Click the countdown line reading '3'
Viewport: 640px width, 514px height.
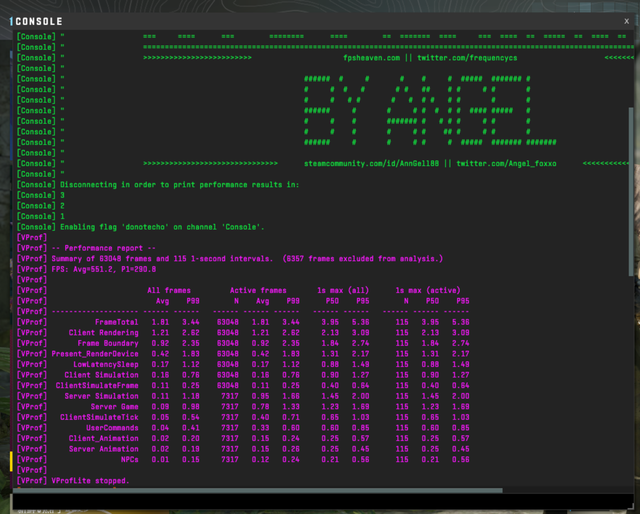point(62,195)
